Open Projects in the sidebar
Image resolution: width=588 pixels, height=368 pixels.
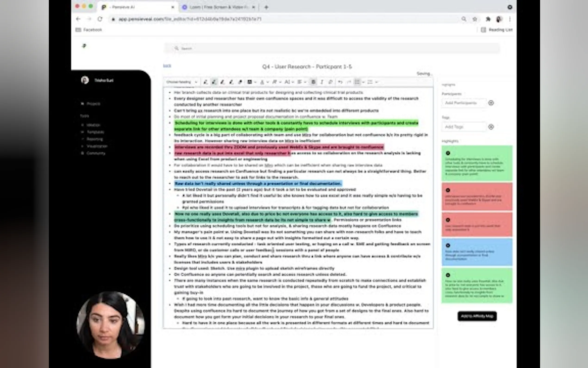[x=93, y=104]
